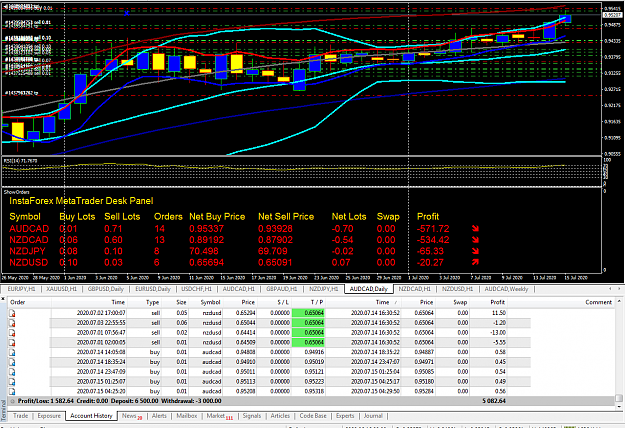Click order icon of 2020.07.01 02:00:05 sell row
Viewport: 625px width, 428px height.
coord(12,343)
